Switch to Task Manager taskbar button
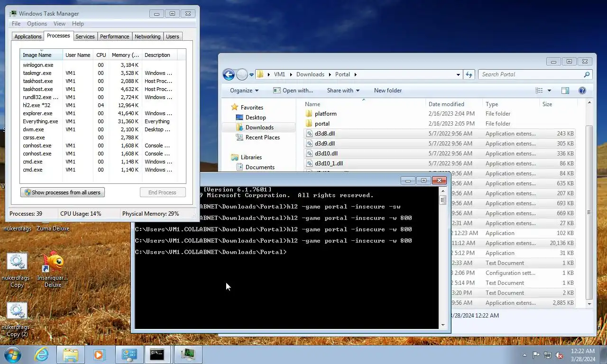 [187, 355]
